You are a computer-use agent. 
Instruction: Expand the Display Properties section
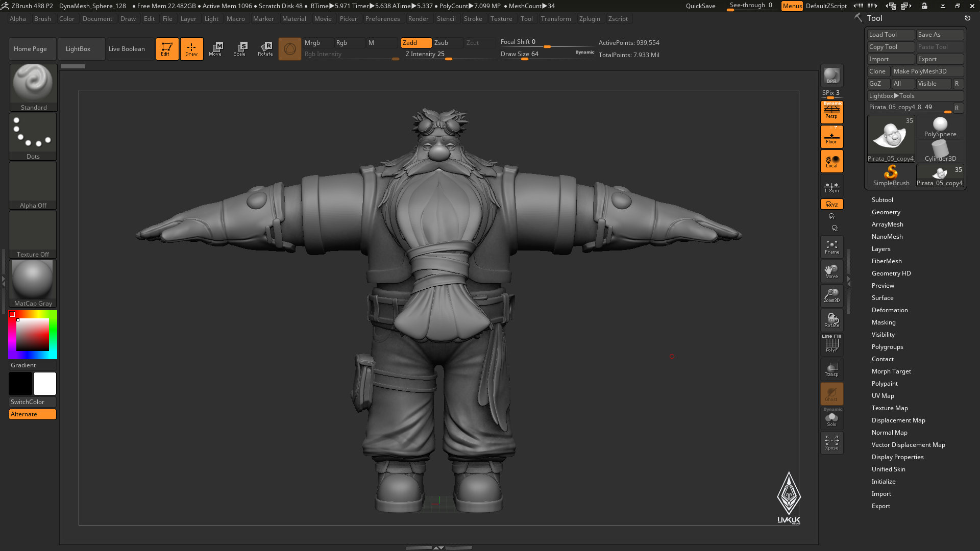coord(897,457)
